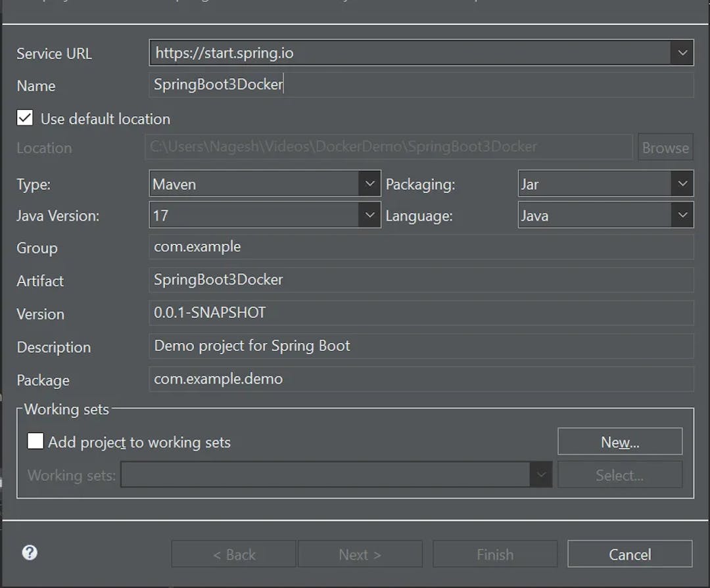This screenshot has width=710, height=588.
Task: Click the Package field com.example.demo
Action: point(421,379)
